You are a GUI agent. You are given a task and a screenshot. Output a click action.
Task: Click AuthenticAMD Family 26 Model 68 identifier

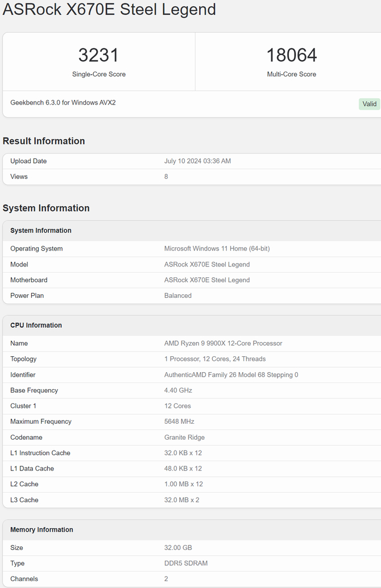[x=231, y=374]
